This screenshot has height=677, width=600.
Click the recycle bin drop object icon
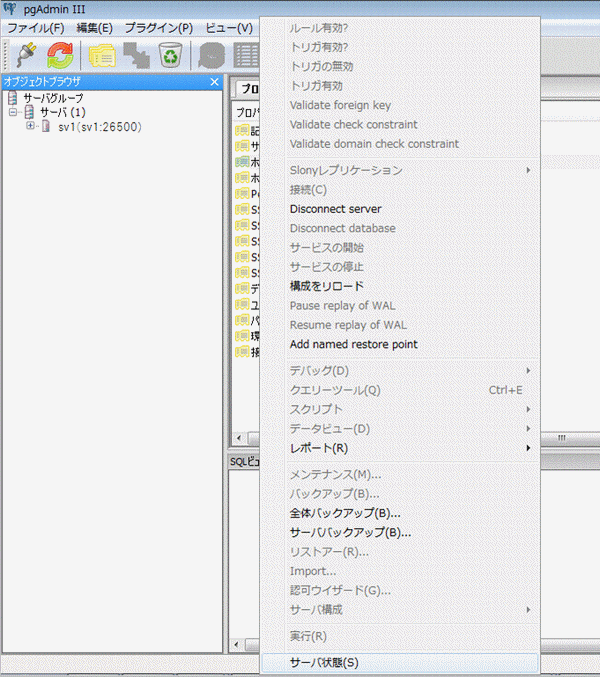coord(169,56)
